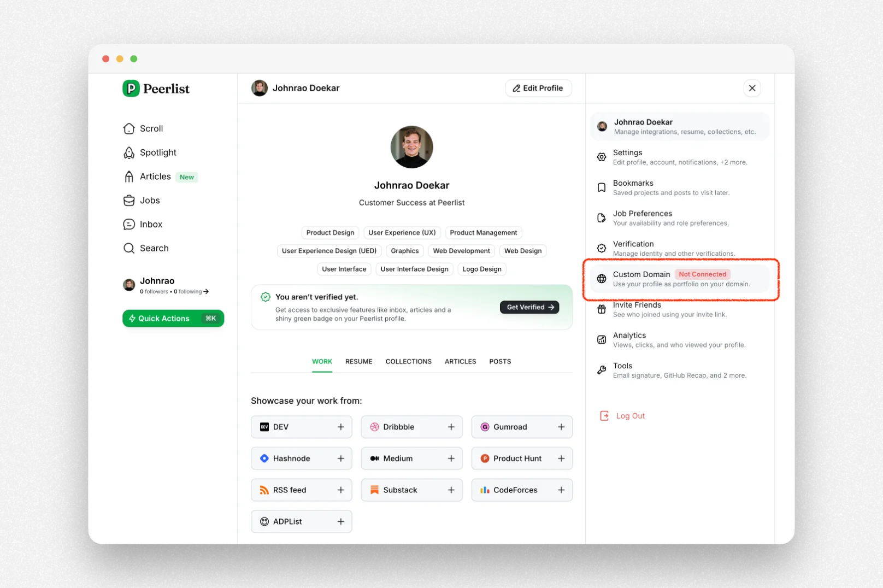Click the green macOS maximize dot
The image size is (883, 588).
coord(134,58)
